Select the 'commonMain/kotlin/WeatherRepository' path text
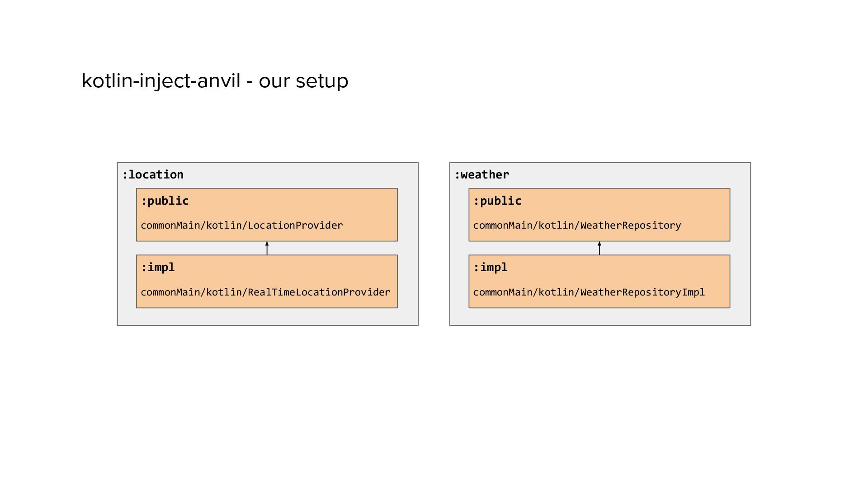 pyautogui.click(x=577, y=225)
